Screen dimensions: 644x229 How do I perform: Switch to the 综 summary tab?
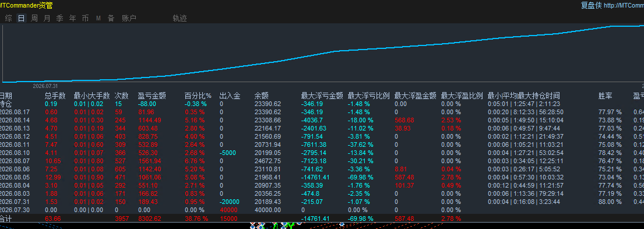pyautogui.click(x=8, y=18)
